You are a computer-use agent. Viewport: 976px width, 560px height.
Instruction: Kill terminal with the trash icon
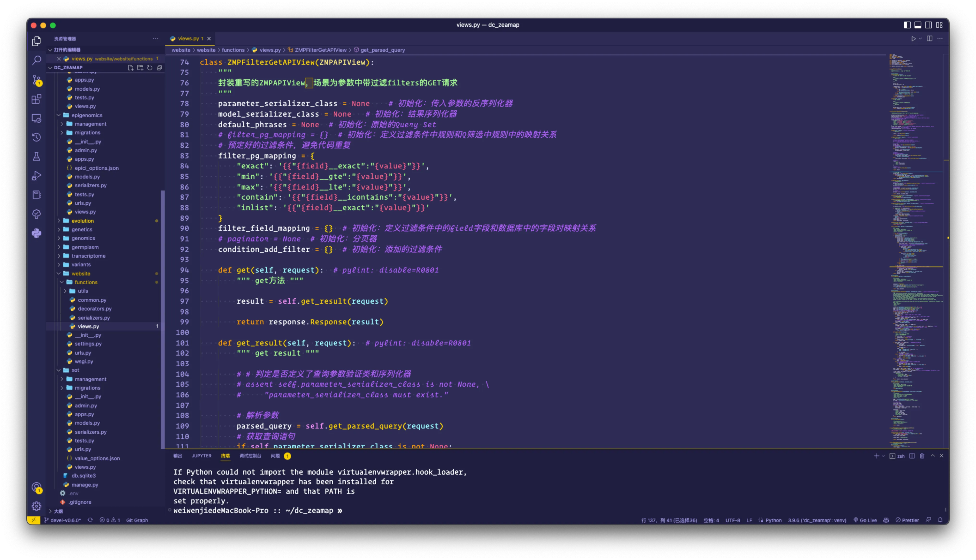click(x=922, y=456)
